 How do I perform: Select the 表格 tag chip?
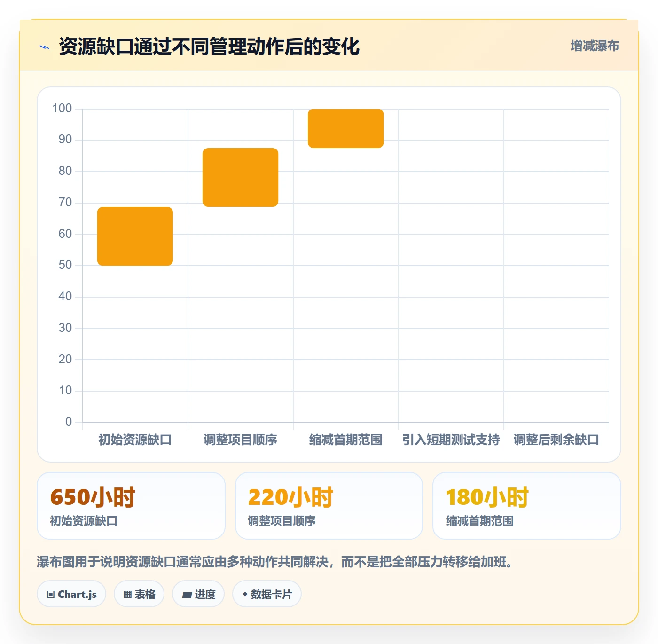139,594
